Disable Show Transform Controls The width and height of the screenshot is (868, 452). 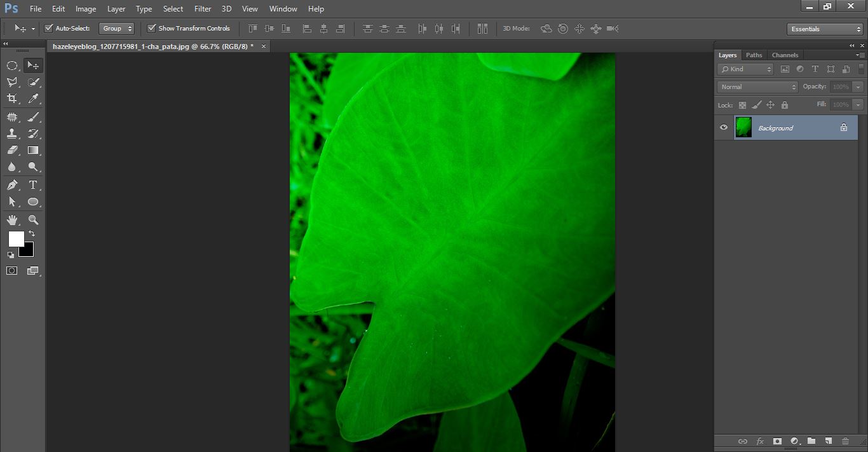click(x=151, y=28)
